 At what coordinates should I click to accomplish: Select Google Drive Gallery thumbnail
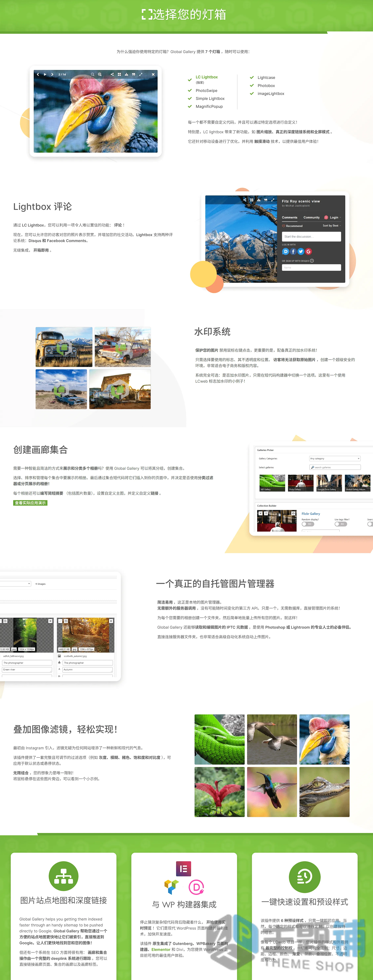click(329, 483)
